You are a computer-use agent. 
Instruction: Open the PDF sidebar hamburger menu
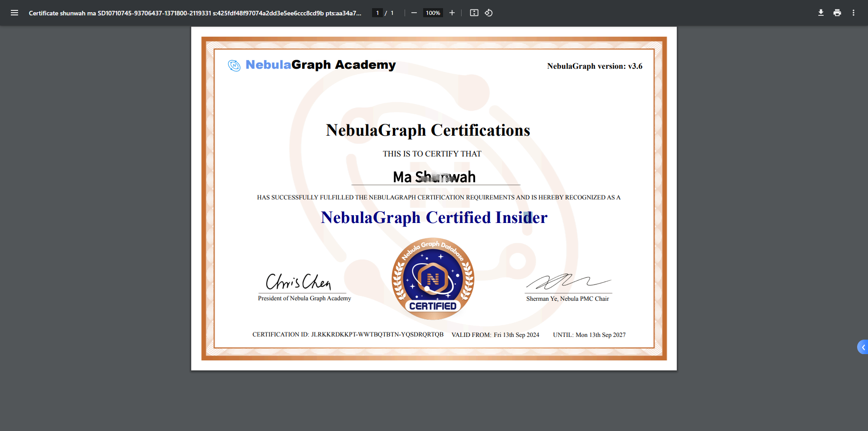pos(14,13)
